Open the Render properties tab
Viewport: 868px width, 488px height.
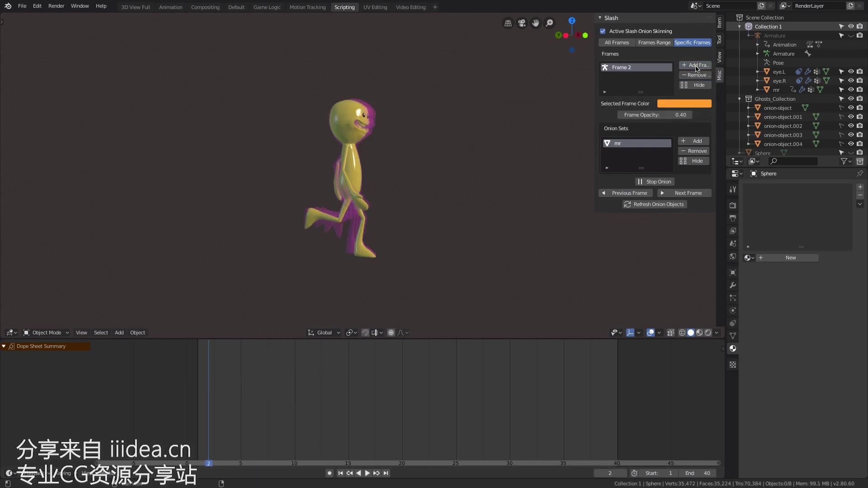(733, 206)
